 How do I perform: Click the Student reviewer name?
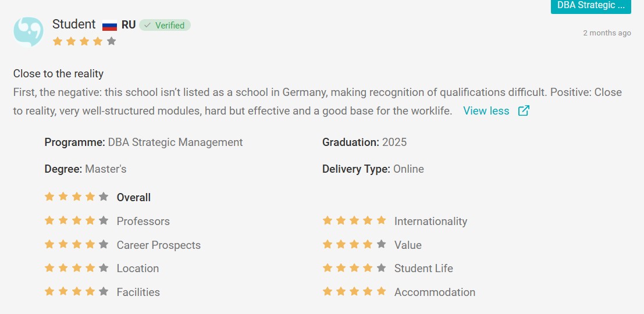point(74,24)
